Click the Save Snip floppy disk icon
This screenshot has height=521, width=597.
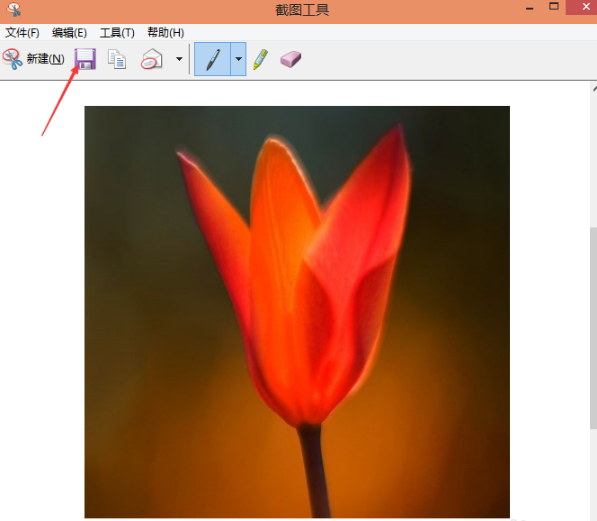click(x=85, y=59)
